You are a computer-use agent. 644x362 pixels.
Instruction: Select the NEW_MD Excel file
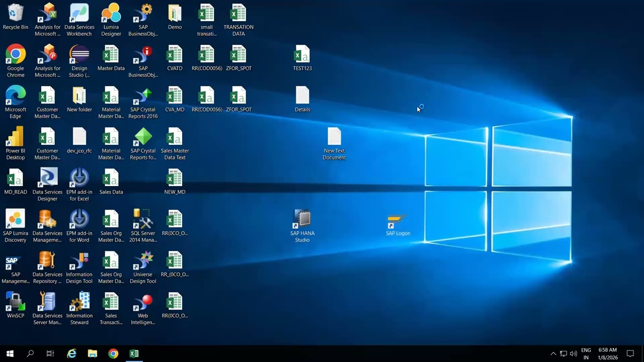175,182
